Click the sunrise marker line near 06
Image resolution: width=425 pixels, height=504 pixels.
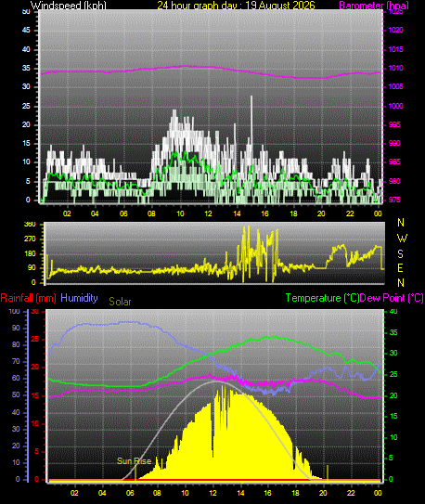coord(135,473)
